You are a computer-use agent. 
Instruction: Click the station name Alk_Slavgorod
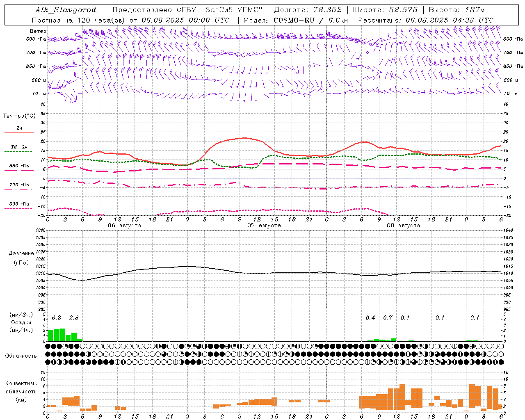tap(66, 10)
